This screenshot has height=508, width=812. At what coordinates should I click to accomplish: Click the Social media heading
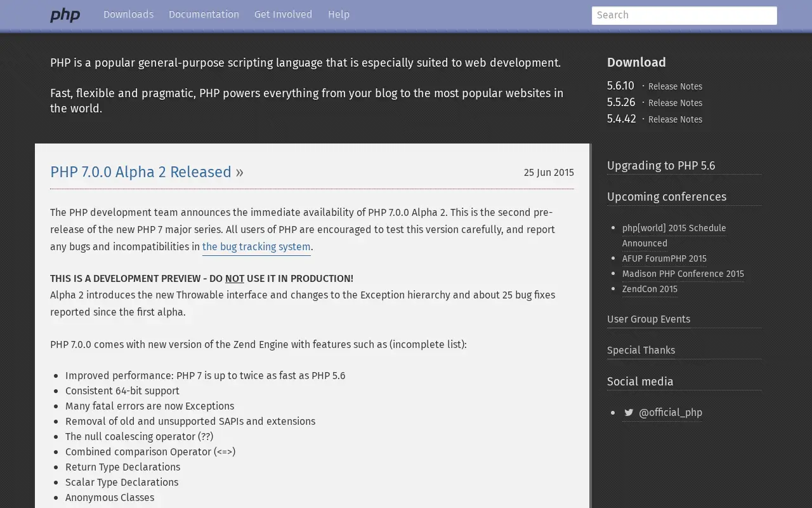coord(640,382)
